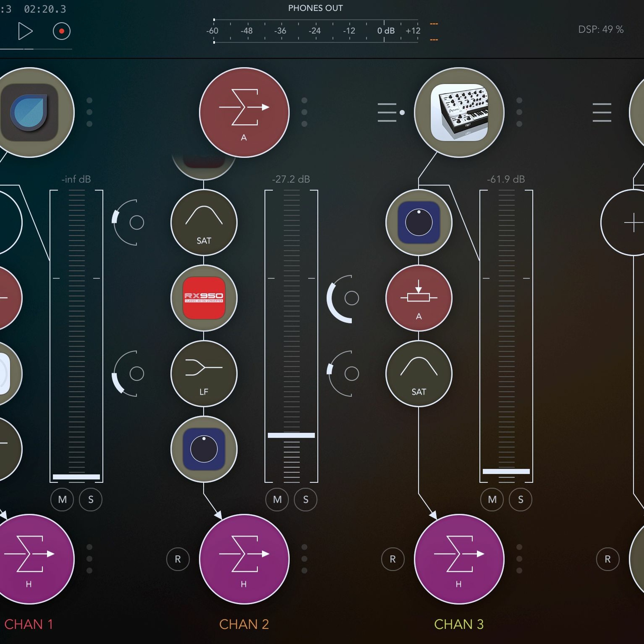Open the three-dot menu beside CHAN 1 output bus
The image size is (644, 644).
(x=89, y=559)
